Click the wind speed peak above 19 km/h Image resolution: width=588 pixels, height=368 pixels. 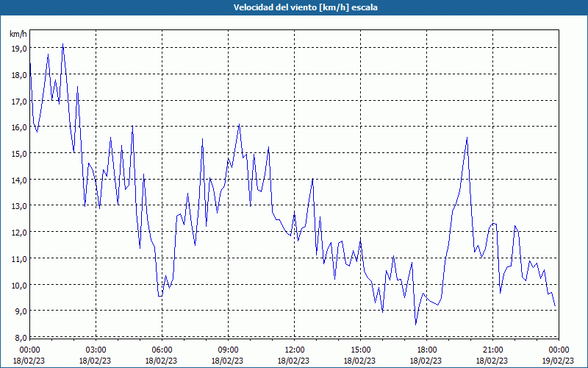click(x=62, y=44)
